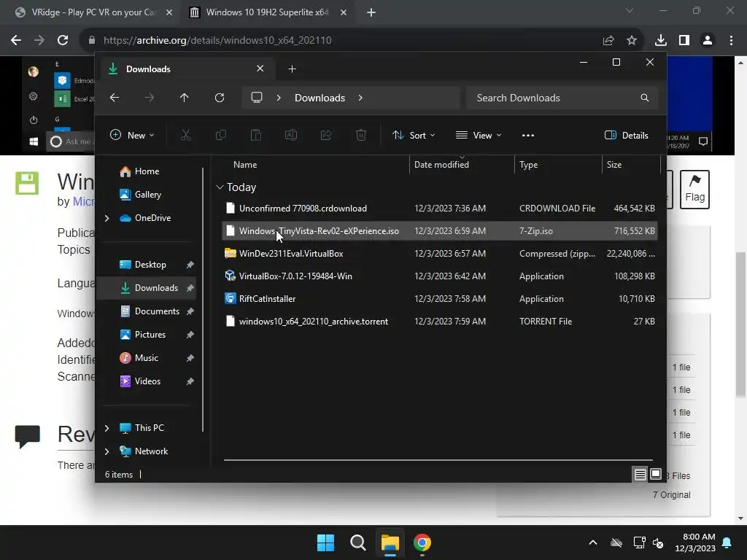
Task: Open the Sort dropdown
Action: pyautogui.click(x=413, y=135)
